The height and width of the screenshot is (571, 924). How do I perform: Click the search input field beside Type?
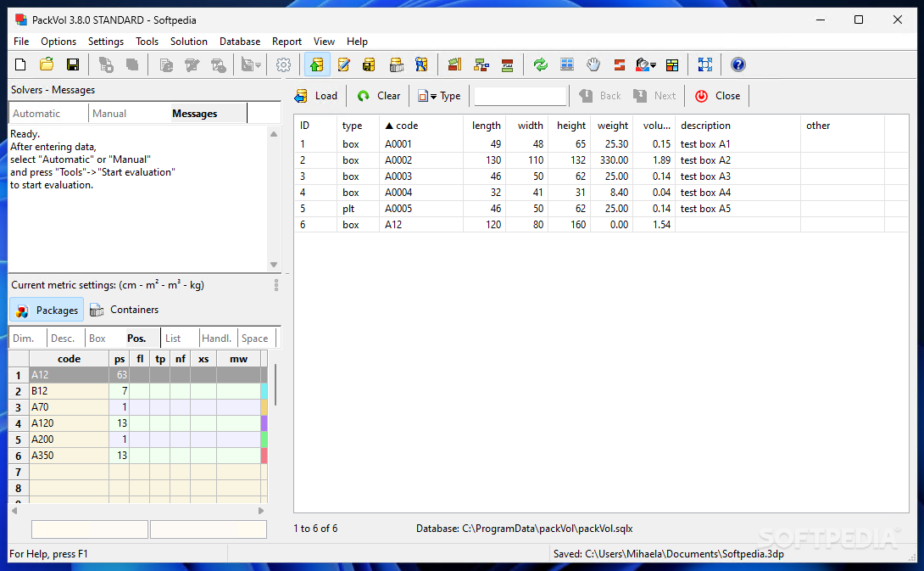point(520,96)
